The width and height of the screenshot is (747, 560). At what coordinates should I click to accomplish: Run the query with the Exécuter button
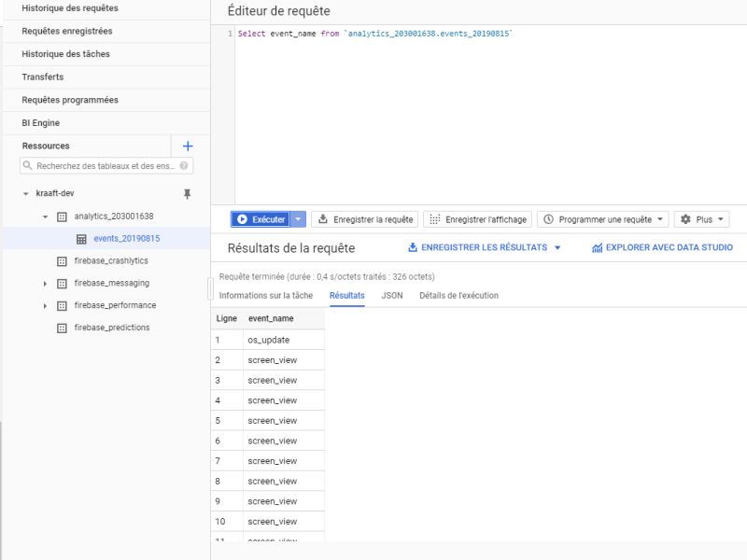pyautogui.click(x=258, y=218)
